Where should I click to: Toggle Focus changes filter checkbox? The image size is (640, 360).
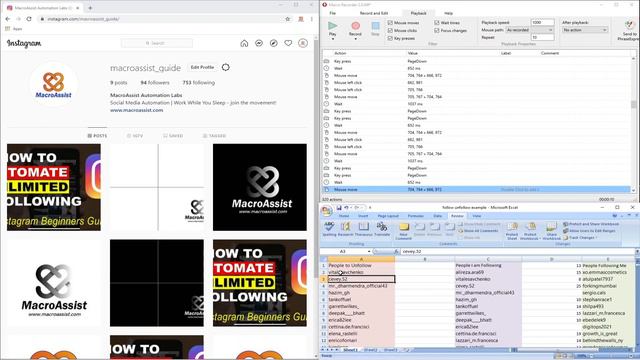click(x=437, y=31)
